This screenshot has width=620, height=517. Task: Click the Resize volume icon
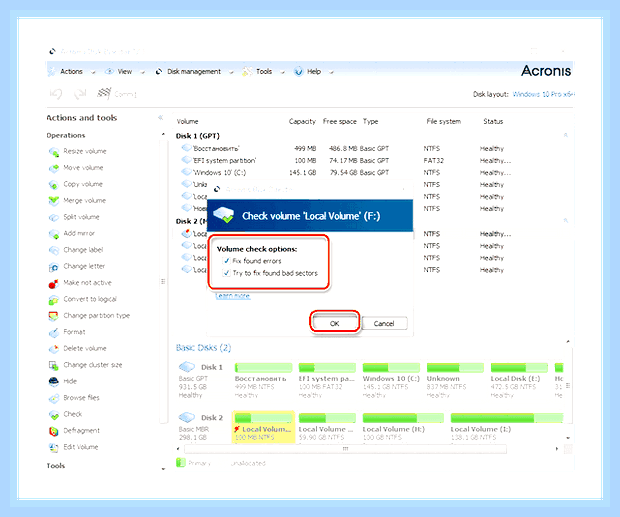click(54, 152)
